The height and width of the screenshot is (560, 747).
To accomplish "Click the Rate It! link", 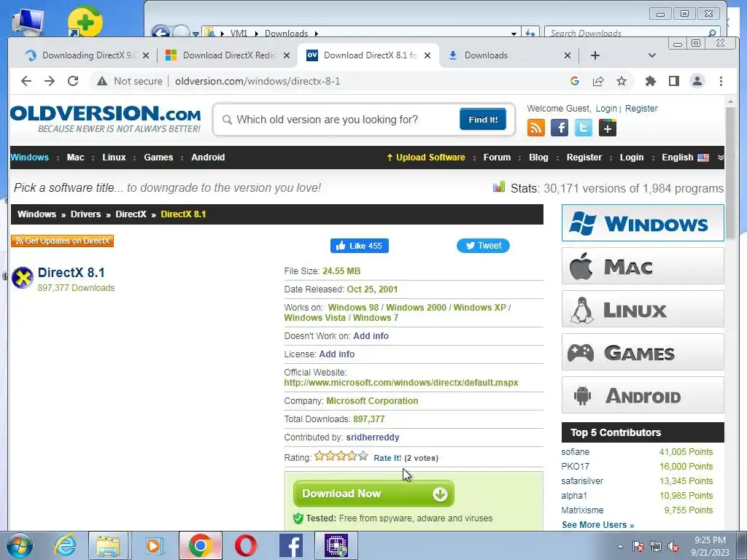I will (x=387, y=458).
